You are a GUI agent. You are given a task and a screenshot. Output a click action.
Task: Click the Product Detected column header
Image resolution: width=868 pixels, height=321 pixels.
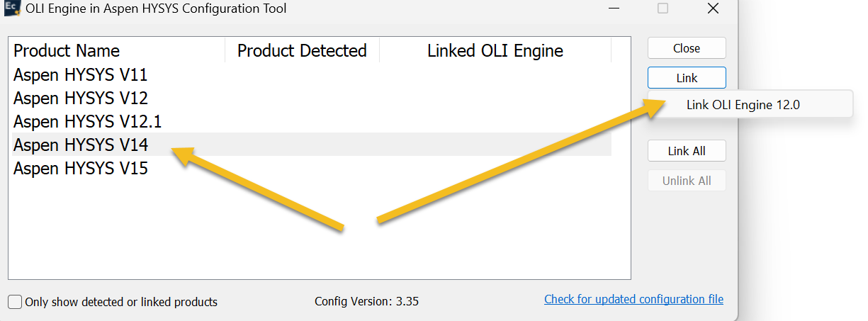[302, 51]
